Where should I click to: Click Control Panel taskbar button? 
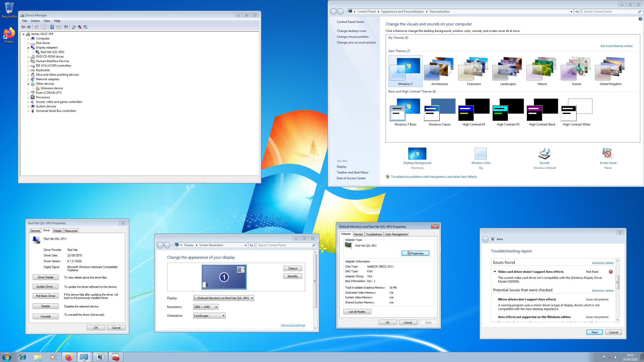click(x=84, y=357)
